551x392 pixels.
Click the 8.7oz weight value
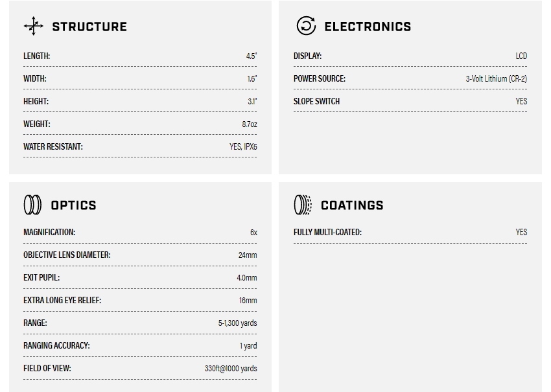pos(250,124)
